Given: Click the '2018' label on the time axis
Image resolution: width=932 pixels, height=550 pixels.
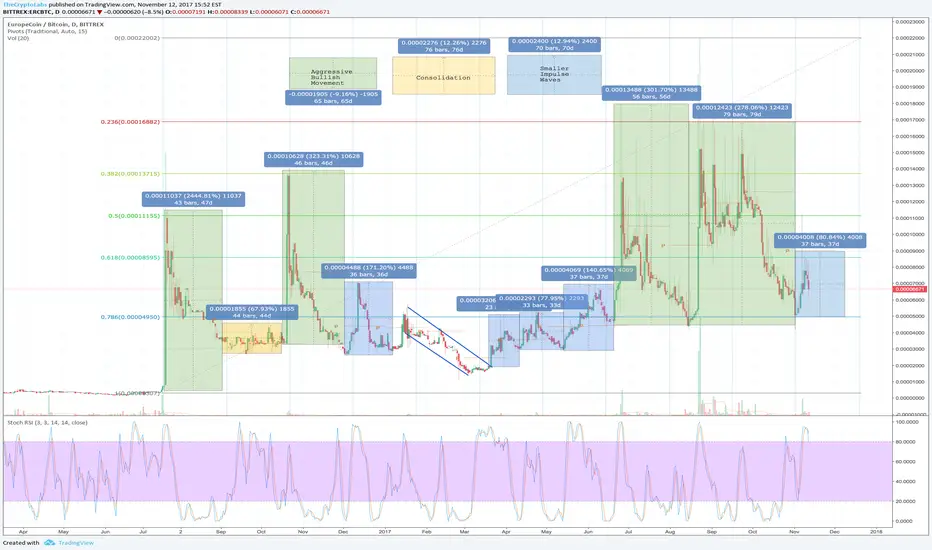Looking at the screenshot, I should [x=876, y=532].
